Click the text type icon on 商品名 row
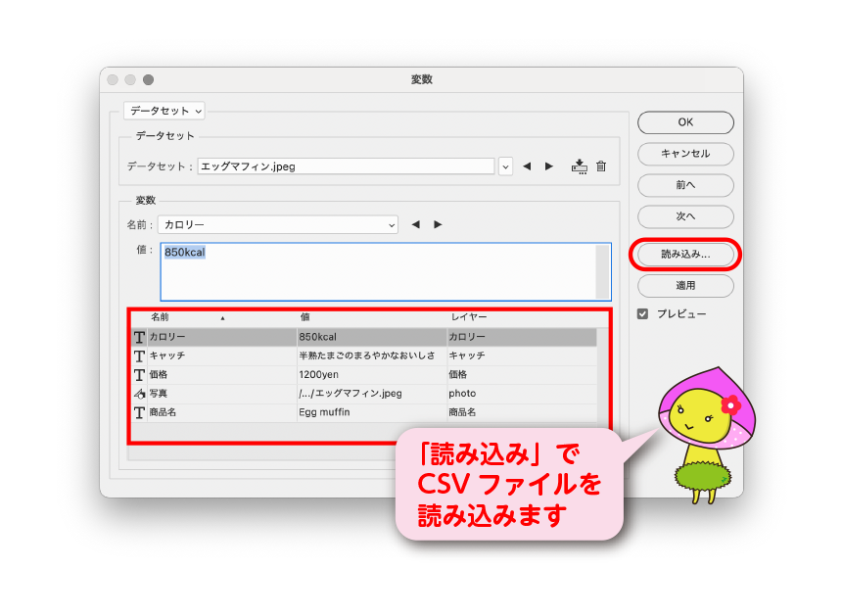The height and width of the screenshot is (616, 842). click(x=140, y=412)
